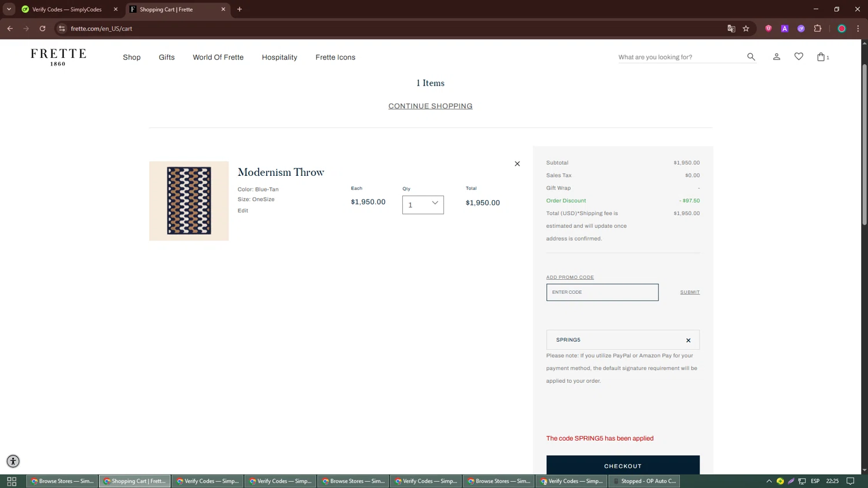
Task: Click the Order Discount label
Action: (566, 201)
